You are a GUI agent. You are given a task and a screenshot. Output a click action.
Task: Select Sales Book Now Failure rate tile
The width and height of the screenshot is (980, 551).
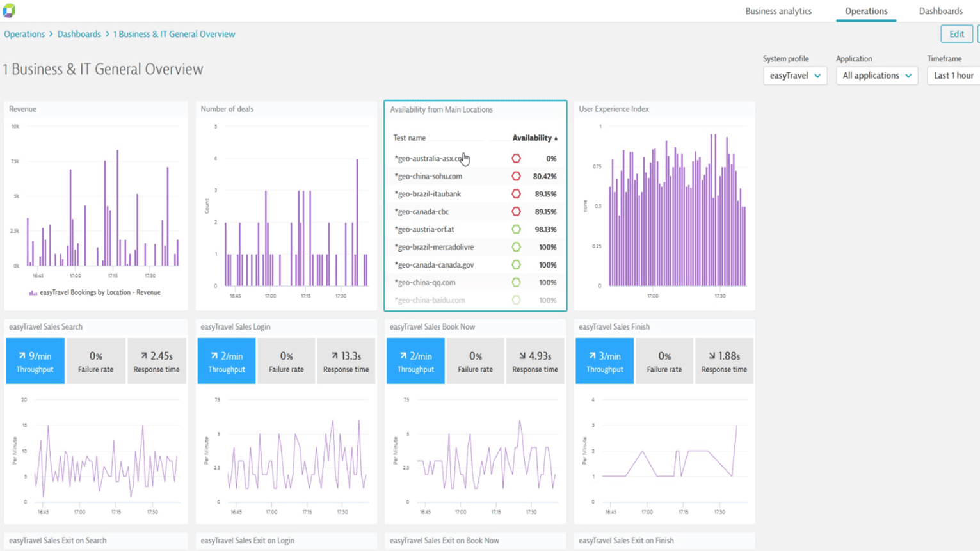(x=476, y=361)
